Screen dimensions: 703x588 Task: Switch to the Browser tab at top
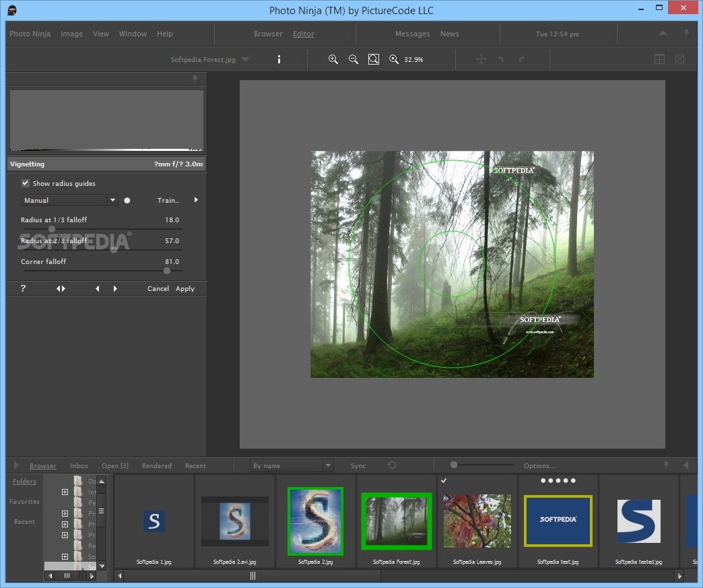click(x=268, y=34)
